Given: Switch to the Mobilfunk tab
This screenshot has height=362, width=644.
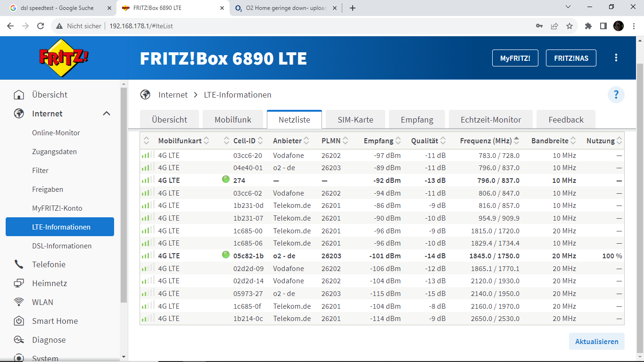Looking at the screenshot, I should 233,120.
